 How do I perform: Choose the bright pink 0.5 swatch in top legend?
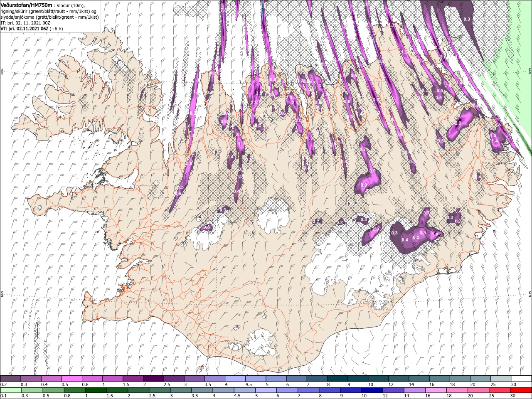(x=71, y=379)
